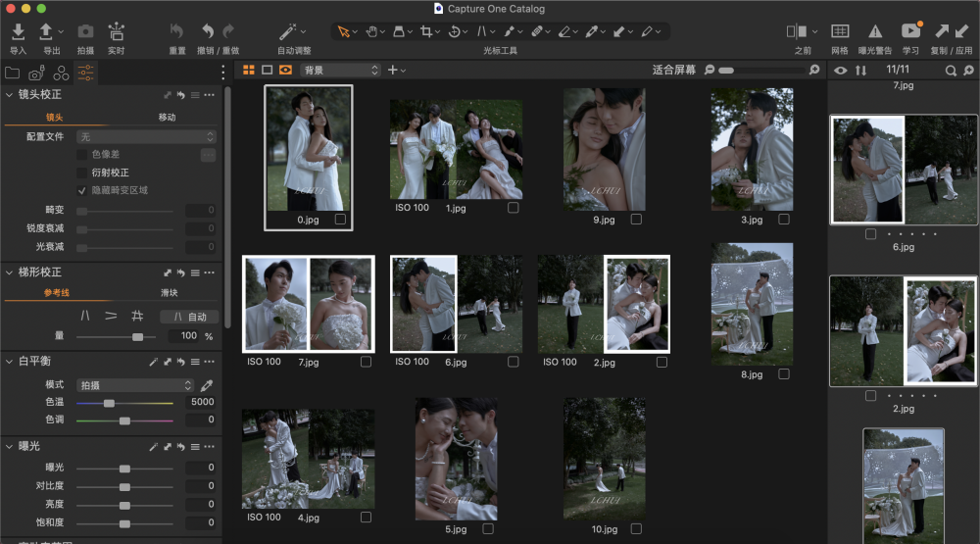Switch to the Slider (滑块) tab
Screen dimensions: 980x544
(x=169, y=293)
